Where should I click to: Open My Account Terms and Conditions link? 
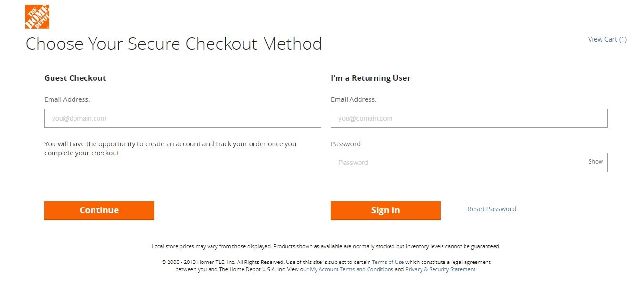(x=351, y=269)
